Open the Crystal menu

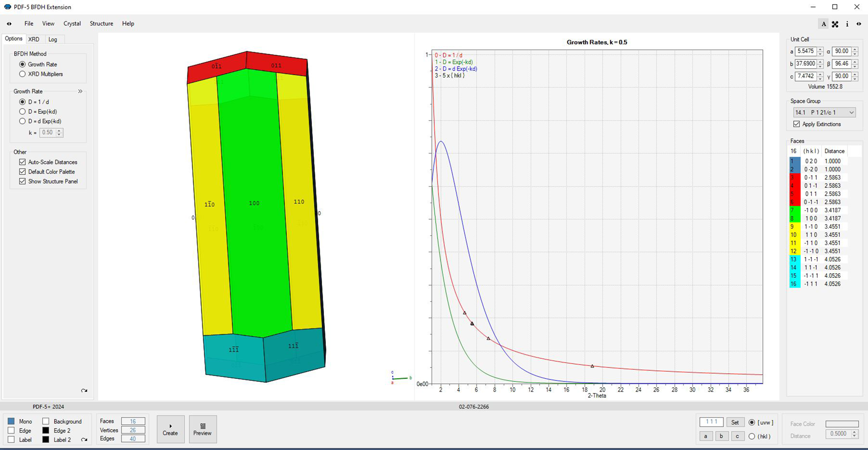click(x=72, y=24)
